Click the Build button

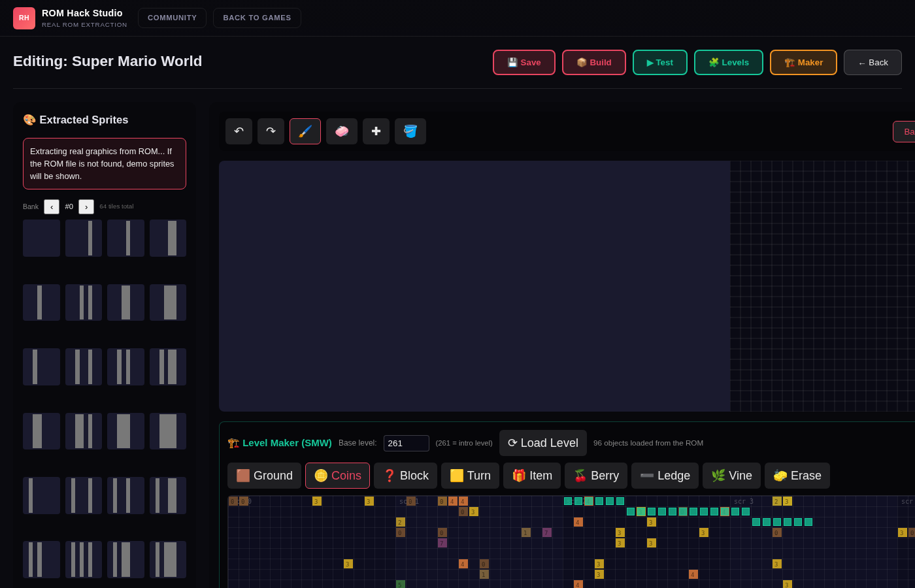point(594,63)
